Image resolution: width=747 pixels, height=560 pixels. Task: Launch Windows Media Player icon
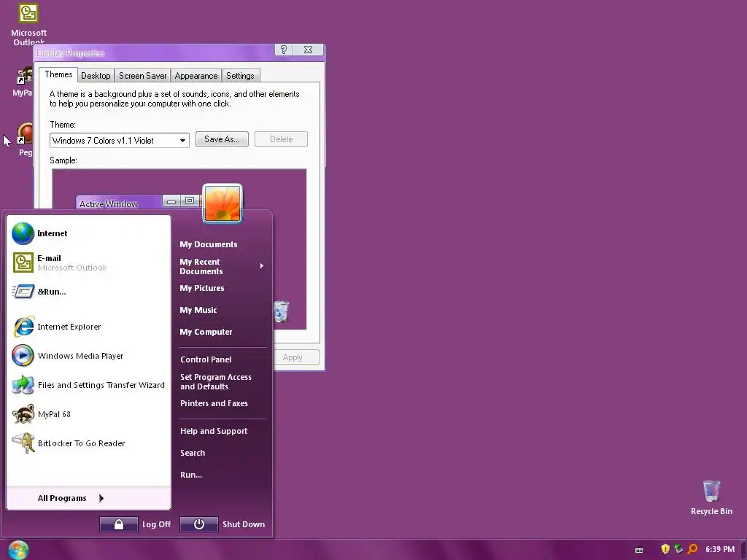[23, 356]
